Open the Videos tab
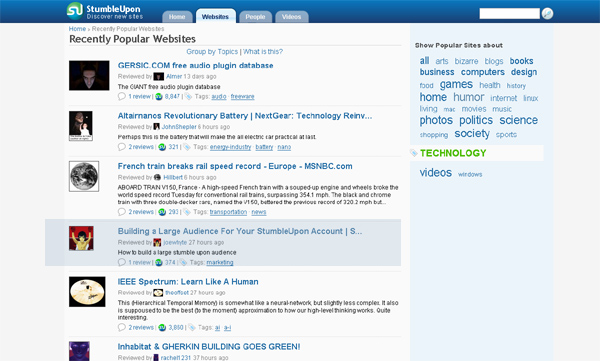 coord(292,17)
